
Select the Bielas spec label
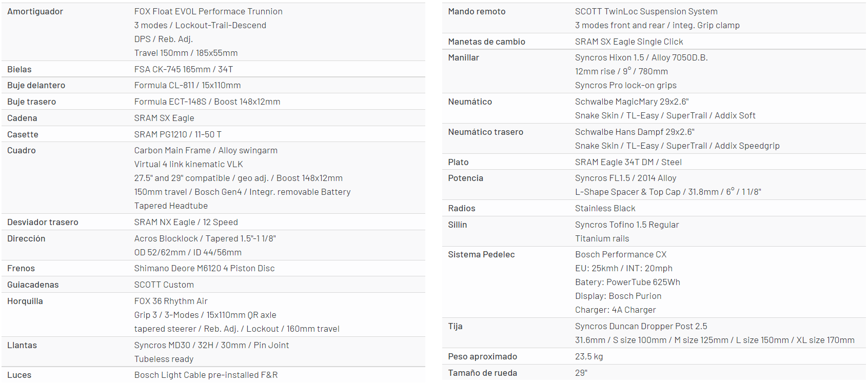[x=19, y=69]
